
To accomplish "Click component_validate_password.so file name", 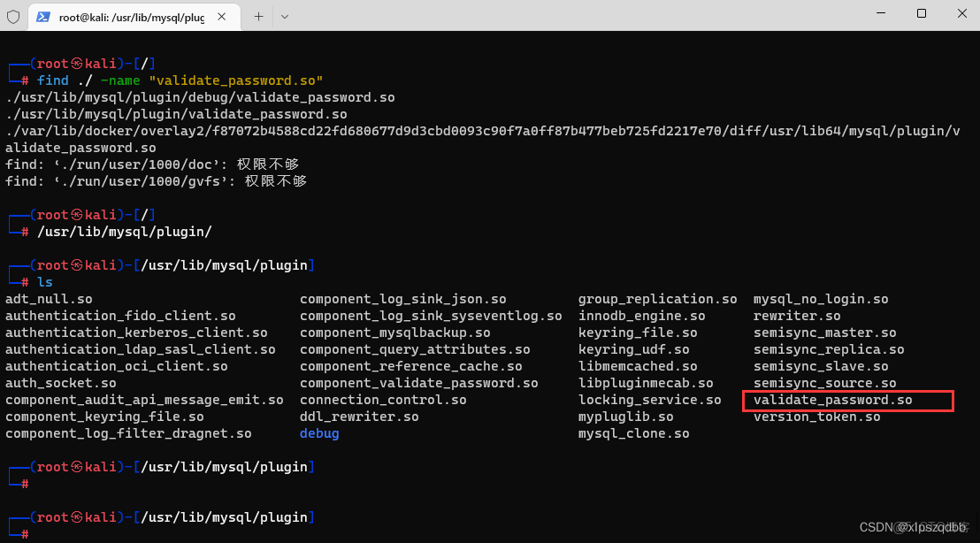I will [x=418, y=384].
